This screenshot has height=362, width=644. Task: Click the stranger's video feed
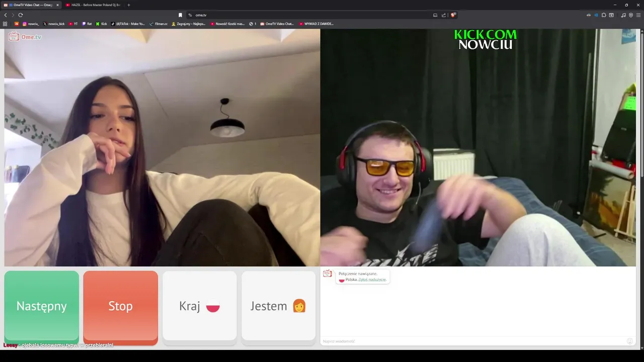pos(162,147)
